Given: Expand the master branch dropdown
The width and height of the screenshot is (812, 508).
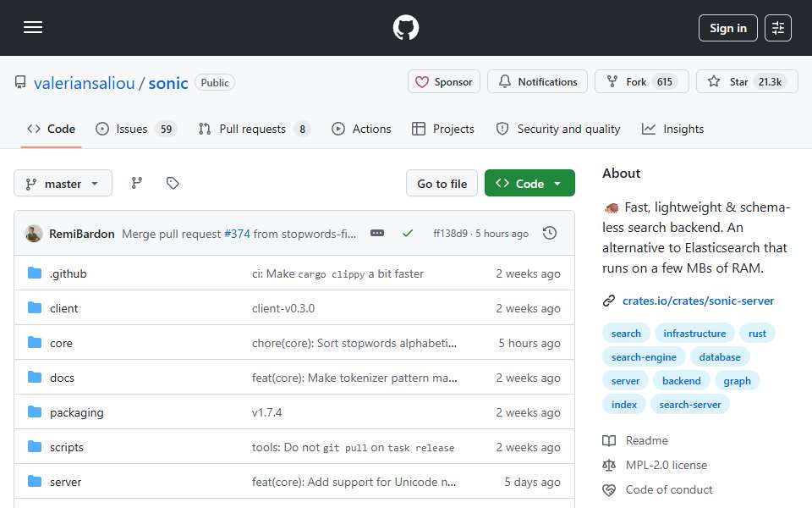Looking at the screenshot, I should [63, 184].
